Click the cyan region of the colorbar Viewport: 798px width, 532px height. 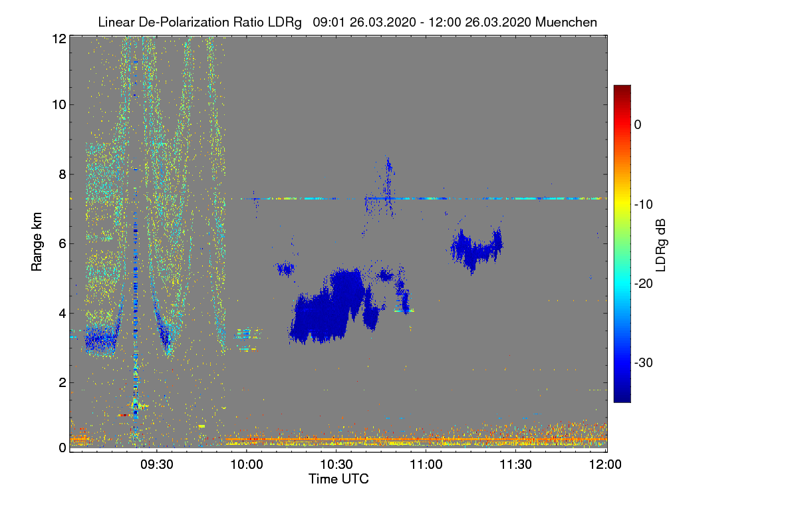pyautogui.click(x=622, y=283)
